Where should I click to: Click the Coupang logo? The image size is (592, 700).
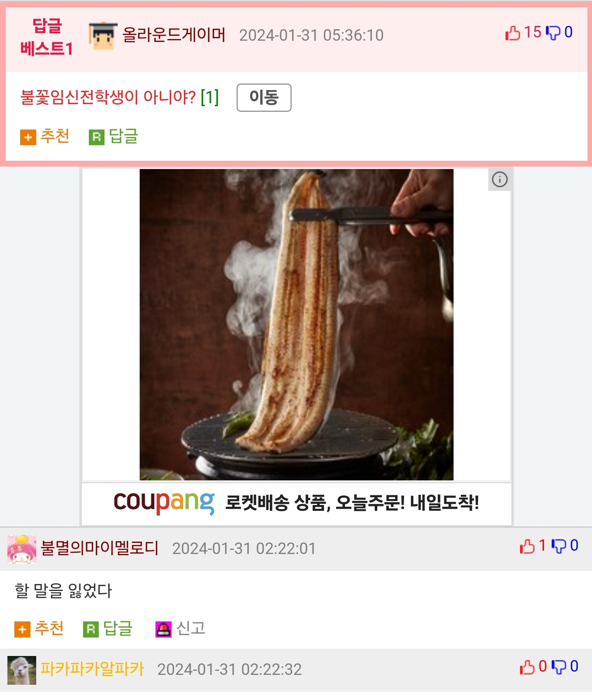tap(164, 503)
